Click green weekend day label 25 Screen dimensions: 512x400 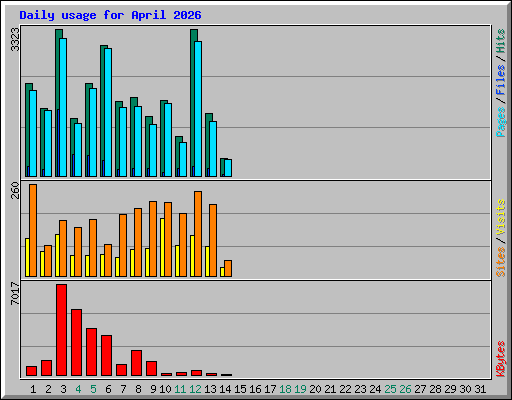coord(390,389)
